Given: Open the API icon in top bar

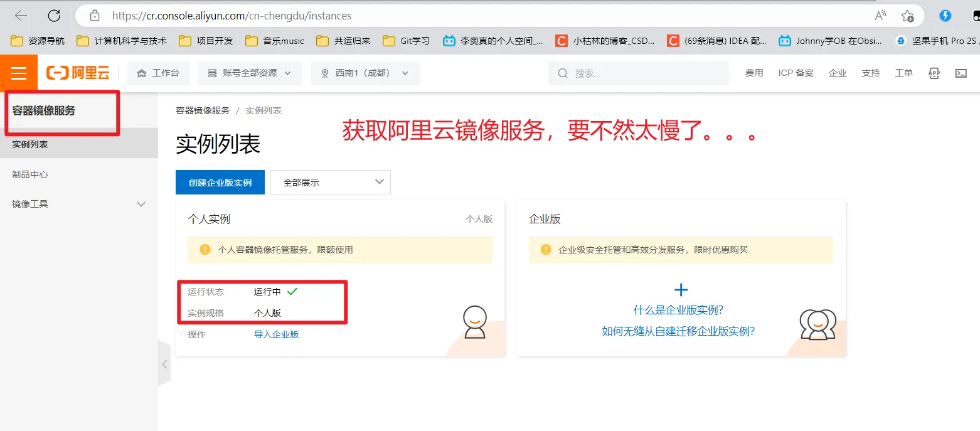Looking at the screenshot, I should click(934, 73).
